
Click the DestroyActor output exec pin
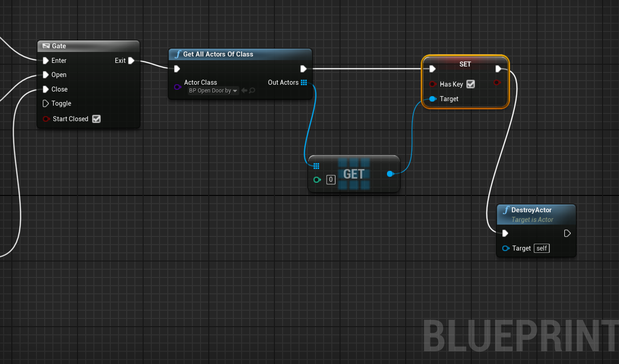click(x=567, y=233)
